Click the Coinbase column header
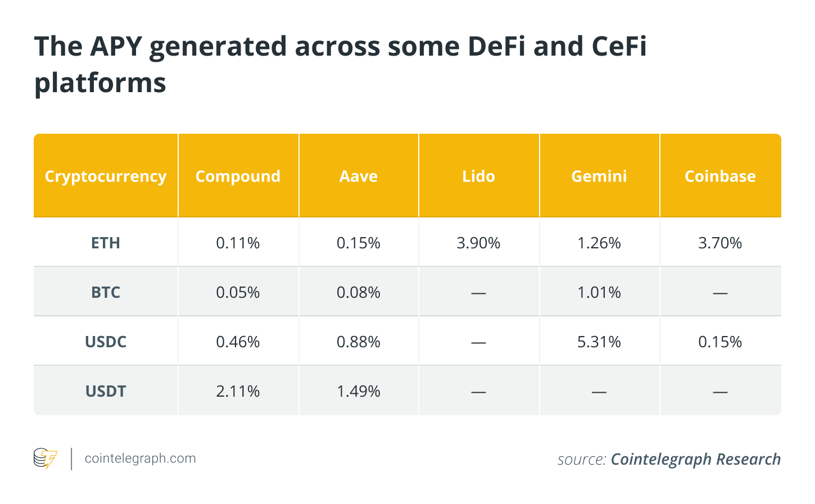The width and height of the screenshot is (815, 504). [720, 176]
